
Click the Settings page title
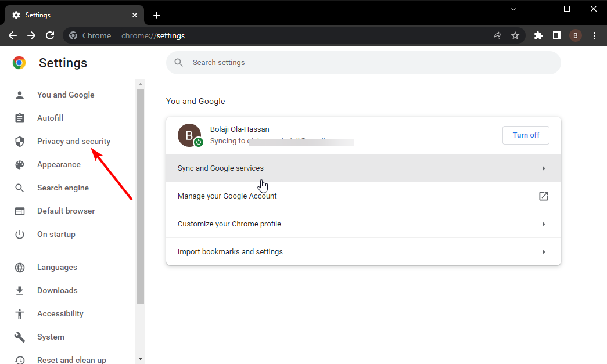tap(63, 63)
